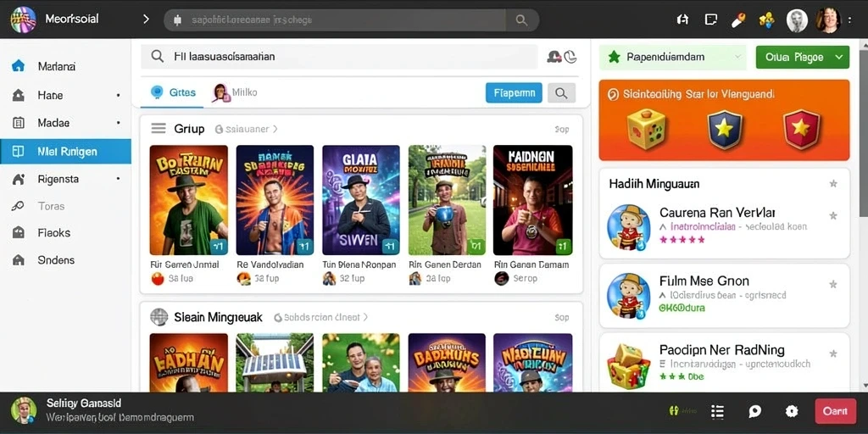This screenshot has height=434, width=868.
Task: Toggle favorite star on Fiulm Mse Gnon
Action: 832,285
